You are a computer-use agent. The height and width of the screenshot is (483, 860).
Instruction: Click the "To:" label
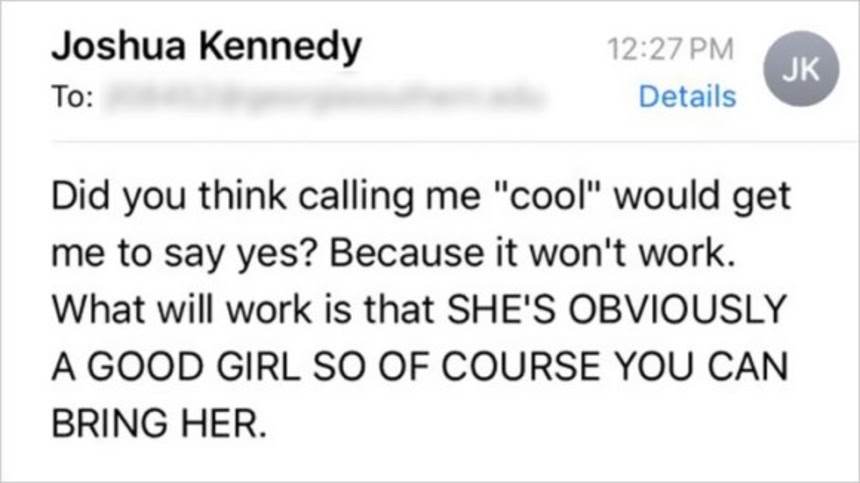pos(72,98)
